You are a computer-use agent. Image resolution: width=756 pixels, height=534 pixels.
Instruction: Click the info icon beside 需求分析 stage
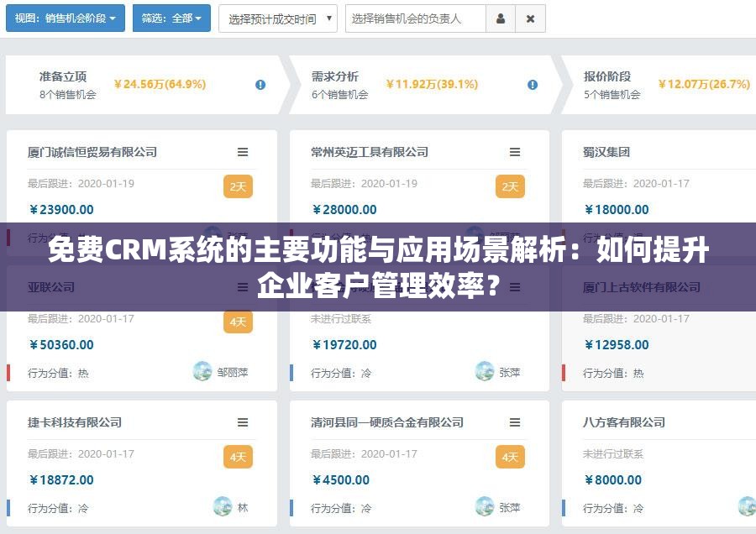[532, 84]
